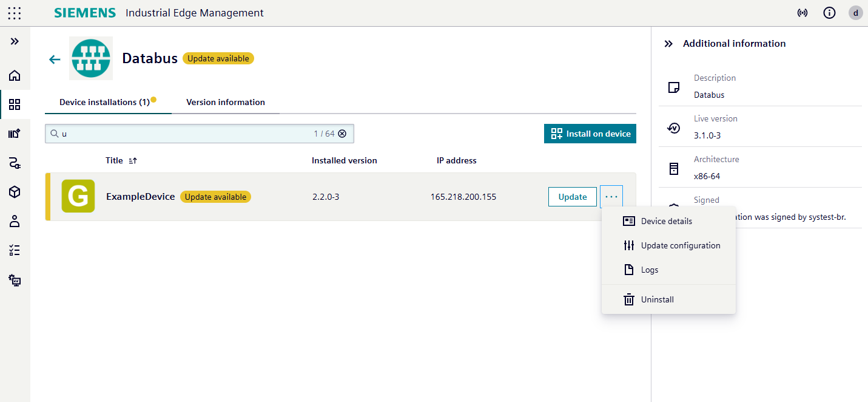Clear the search field text
Viewport: 868px width, 402px height.
click(342, 134)
